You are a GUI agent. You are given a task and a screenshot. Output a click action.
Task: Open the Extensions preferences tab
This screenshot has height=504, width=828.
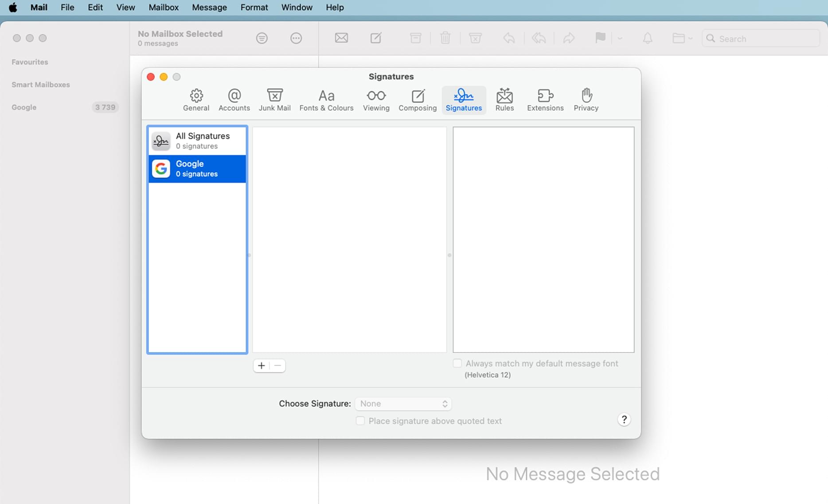pyautogui.click(x=545, y=100)
